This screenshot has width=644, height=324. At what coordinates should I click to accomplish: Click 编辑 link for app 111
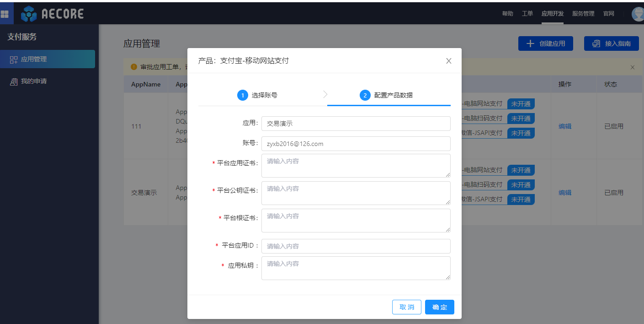[564, 126]
